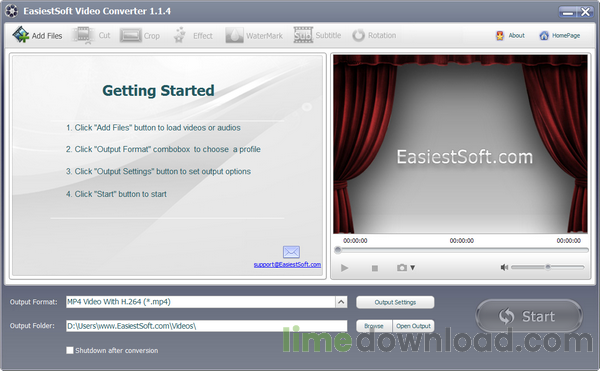Open the Rotation tool

pyautogui.click(x=359, y=35)
